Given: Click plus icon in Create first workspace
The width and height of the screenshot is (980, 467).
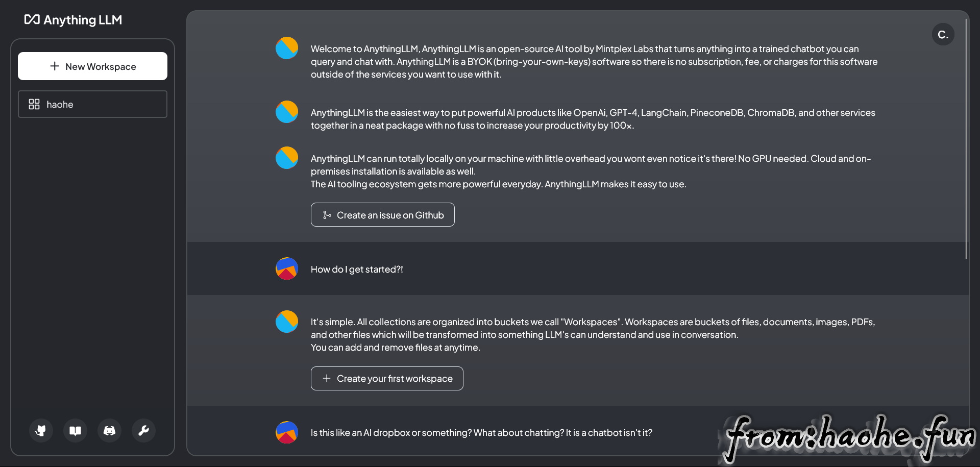Looking at the screenshot, I should pyautogui.click(x=327, y=378).
